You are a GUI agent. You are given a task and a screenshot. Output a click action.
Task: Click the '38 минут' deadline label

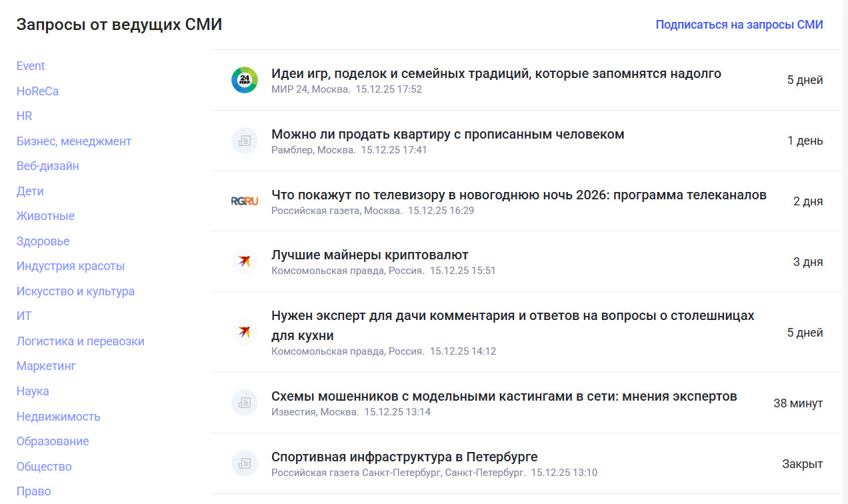[x=798, y=403]
